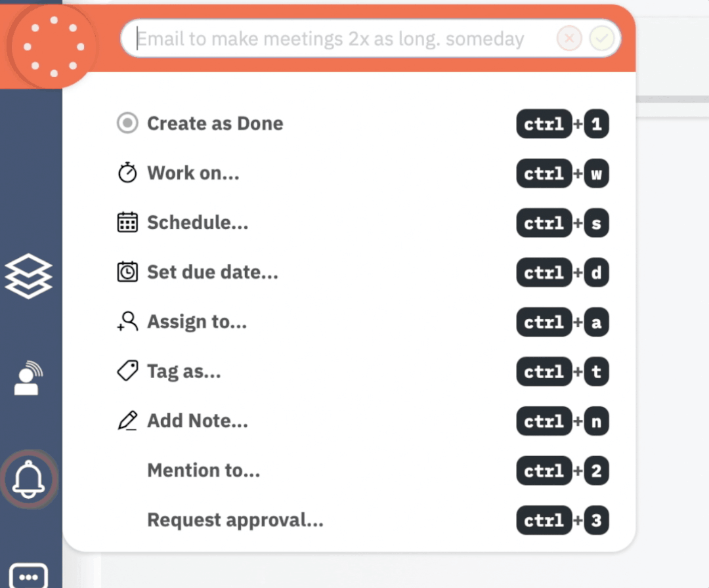Click the stopwatch icon beside Work on

pyautogui.click(x=127, y=173)
